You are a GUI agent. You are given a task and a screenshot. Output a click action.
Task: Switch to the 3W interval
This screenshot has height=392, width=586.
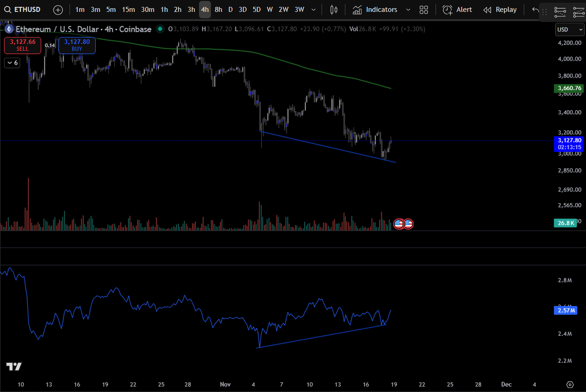(299, 10)
